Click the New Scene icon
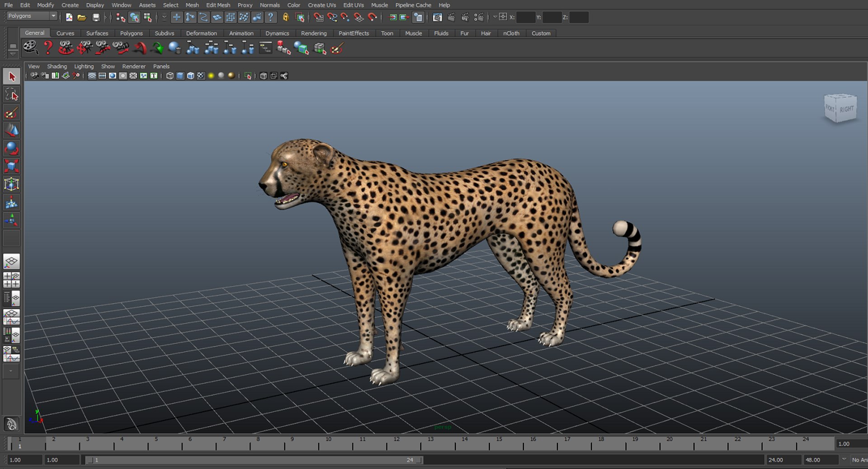 [69, 17]
